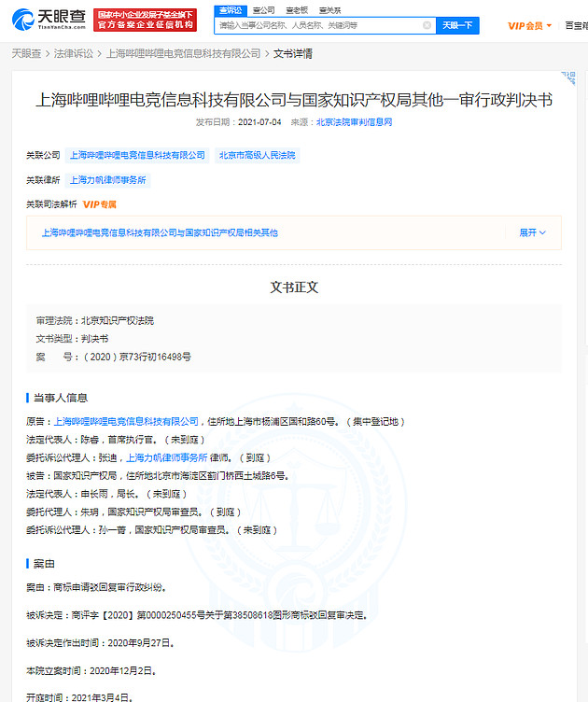Expand the 展开 judicial analysis section
The width and height of the screenshot is (588, 702).
click(x=533, y=232)
